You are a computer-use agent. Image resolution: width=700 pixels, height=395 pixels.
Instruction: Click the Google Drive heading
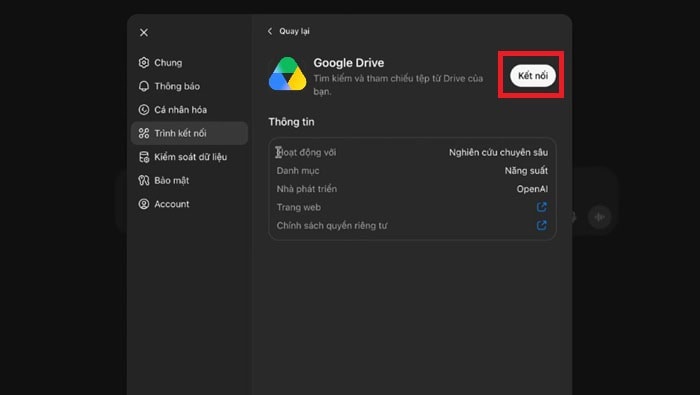[349, 63]
